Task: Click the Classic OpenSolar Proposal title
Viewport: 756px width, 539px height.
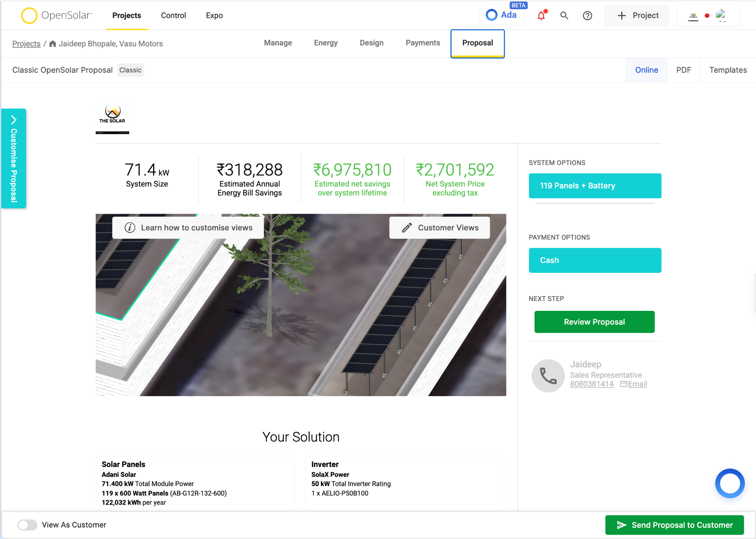Action: pyautogui.click(x=62, y=70)
